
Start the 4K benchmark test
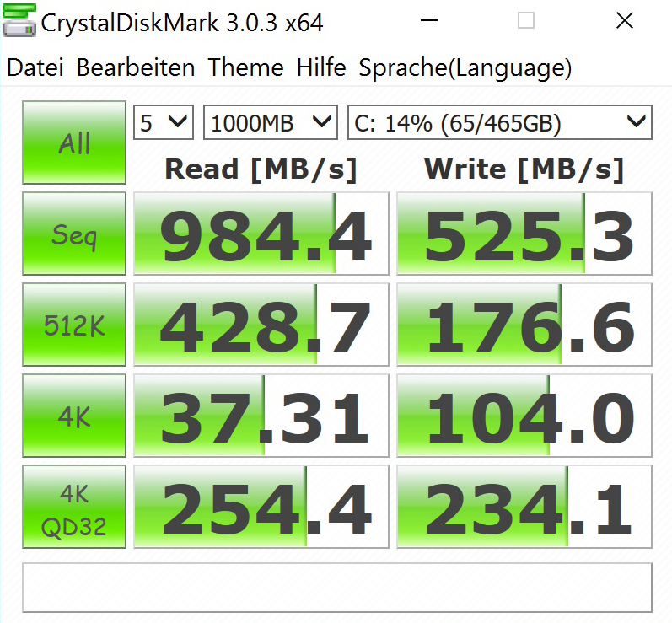pos(74,416)
